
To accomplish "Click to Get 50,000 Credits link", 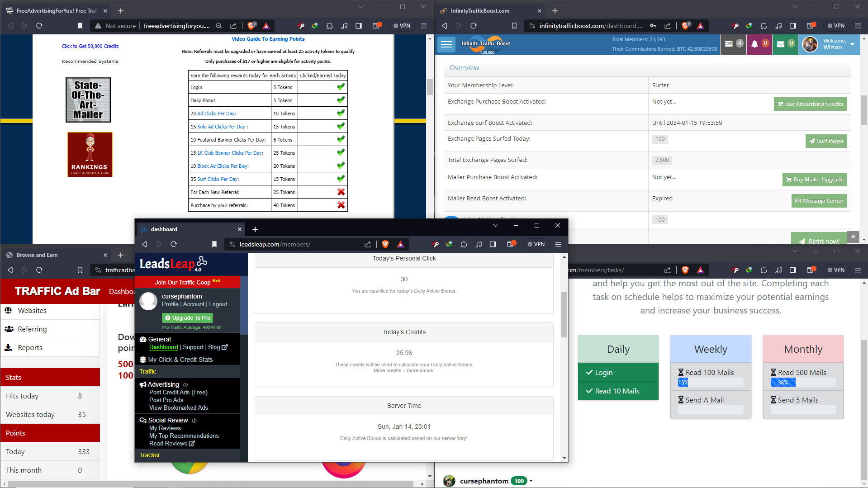I will pyautogui.click(x=90, y=46).
